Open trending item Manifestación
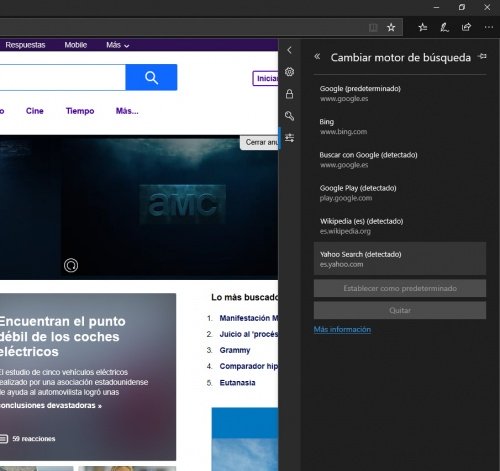Screen dimensions: 500x471 [x=249, y=318]
